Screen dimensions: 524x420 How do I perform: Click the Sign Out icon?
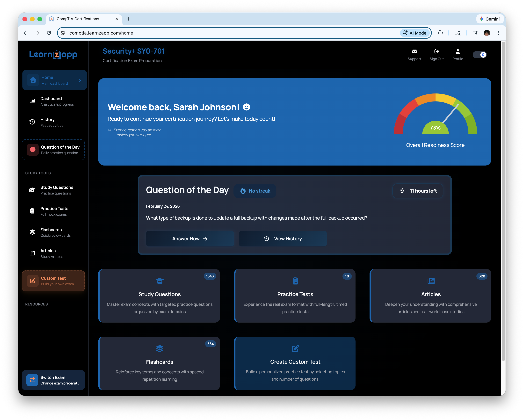pos(437,51)
